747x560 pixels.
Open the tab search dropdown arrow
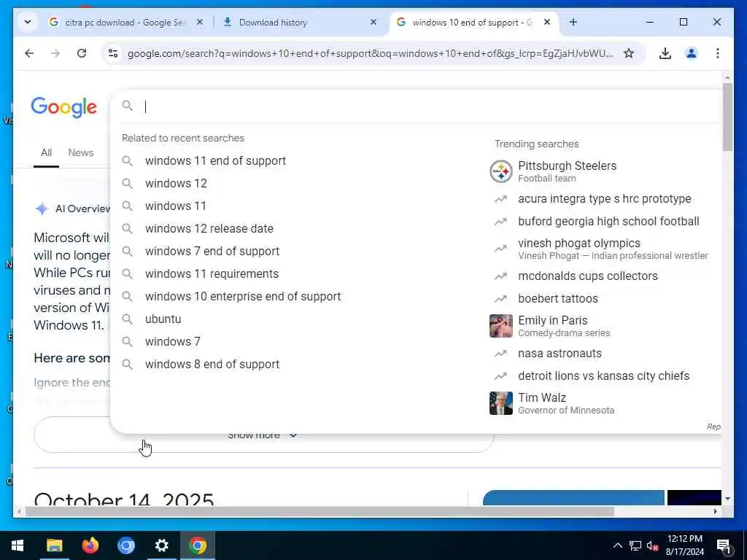click(28, 22)
